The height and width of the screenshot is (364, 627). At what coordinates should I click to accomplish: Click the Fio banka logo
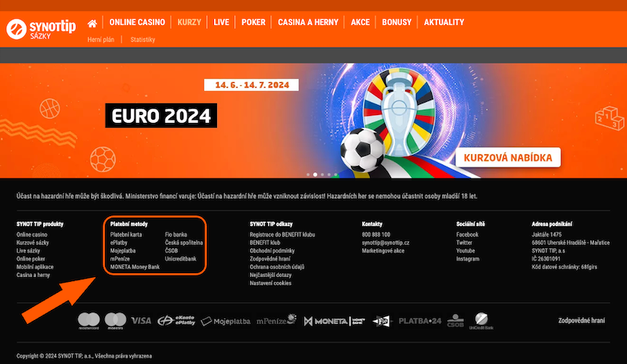[x=382, y=321]
